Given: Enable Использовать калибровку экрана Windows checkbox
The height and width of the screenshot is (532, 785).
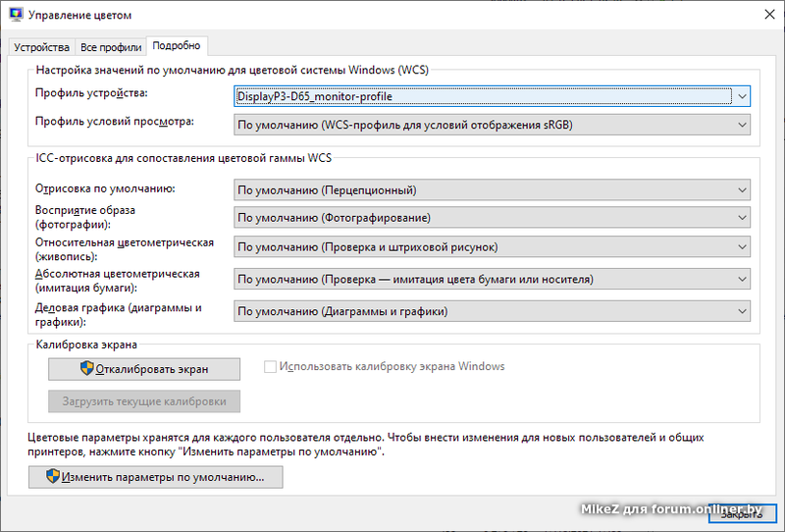Looking at the screenshot, I should point(271,367).
